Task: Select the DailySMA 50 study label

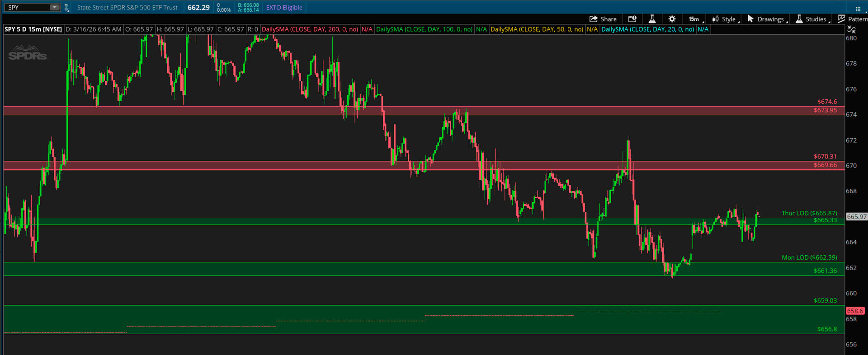Action: tap(537, 29)
